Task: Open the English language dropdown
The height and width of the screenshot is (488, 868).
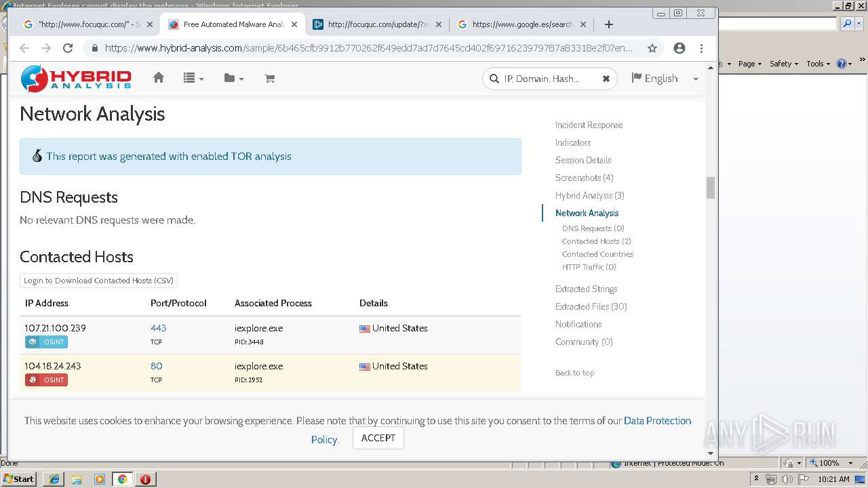Action: click(665, 79)
